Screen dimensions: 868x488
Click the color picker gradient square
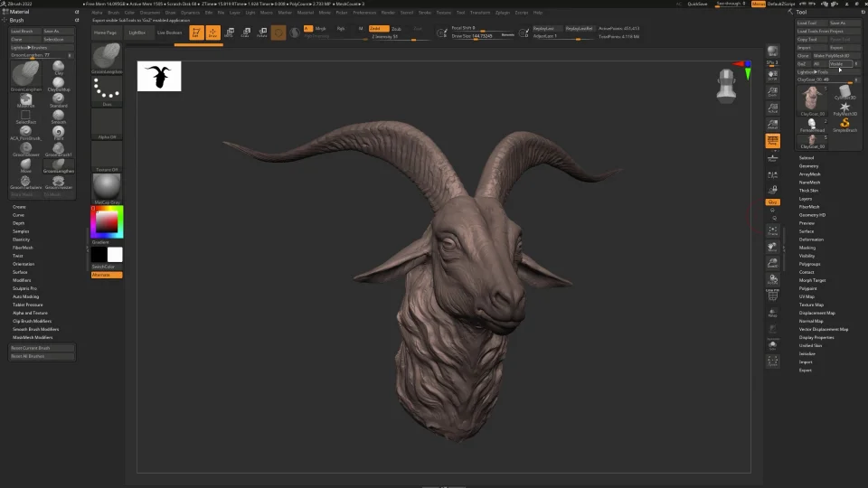point(107,221)
